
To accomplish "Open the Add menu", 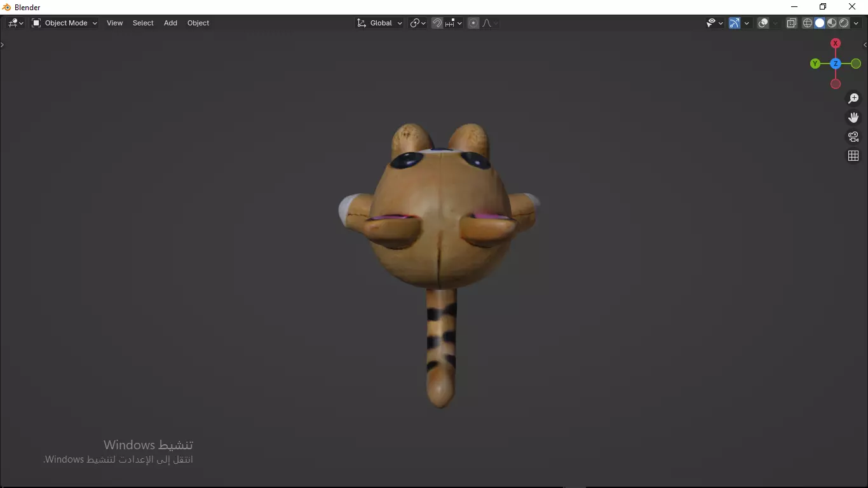I will (x=170, y=23).
